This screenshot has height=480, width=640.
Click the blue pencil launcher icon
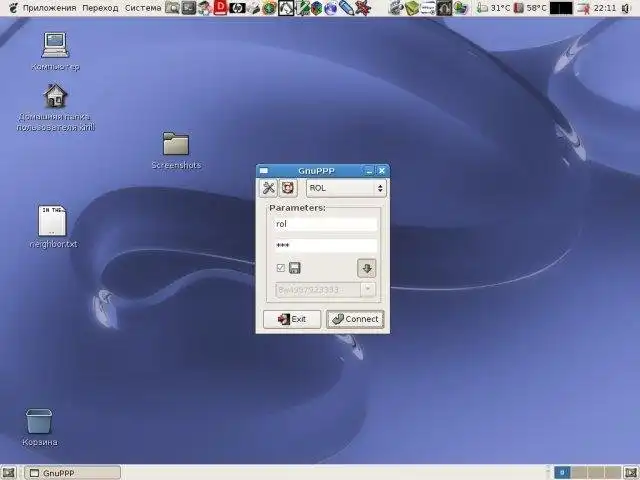coord(347,8)
